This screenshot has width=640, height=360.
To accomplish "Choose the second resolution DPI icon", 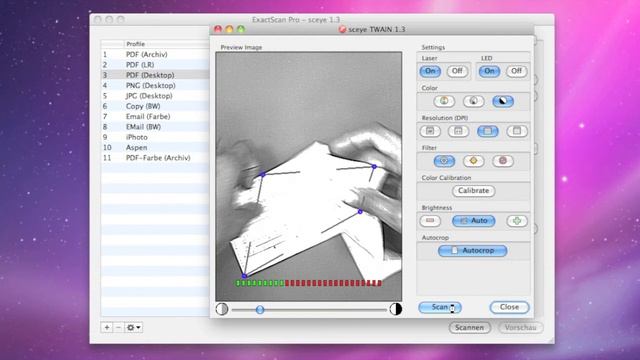I will pos(458,131).
